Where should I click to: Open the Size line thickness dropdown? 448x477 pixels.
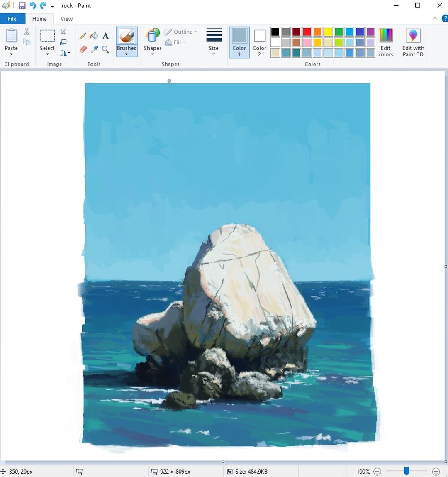point(214,42)
